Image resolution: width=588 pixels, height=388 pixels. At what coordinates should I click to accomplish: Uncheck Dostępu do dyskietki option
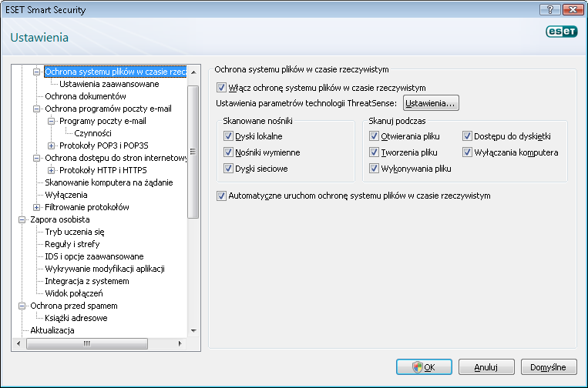(467, 136)
